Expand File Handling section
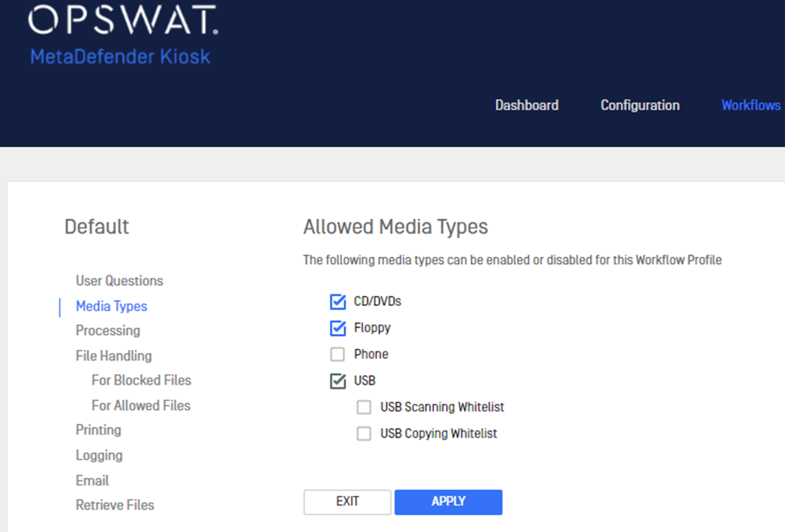The width and height of the screenshot is (785, 532). pos(114,356)
